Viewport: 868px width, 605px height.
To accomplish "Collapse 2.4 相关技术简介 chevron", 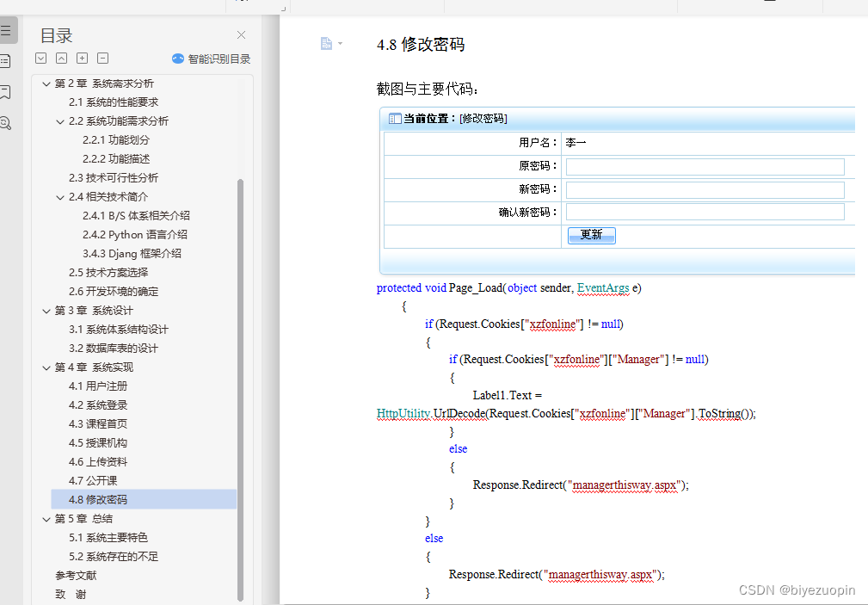I will point(60,197).
